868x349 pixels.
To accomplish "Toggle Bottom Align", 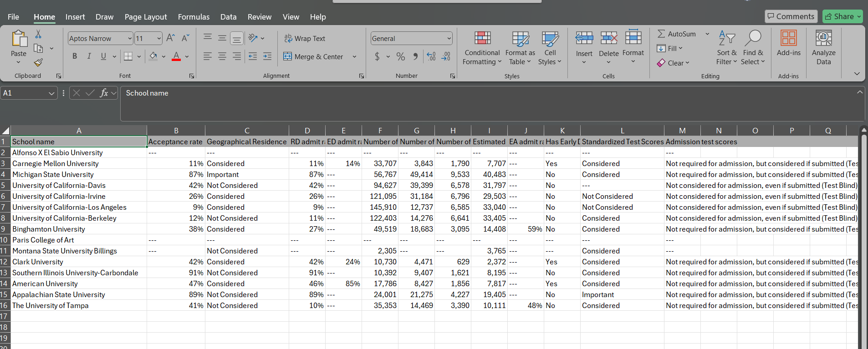I will [x=237, y=38].
